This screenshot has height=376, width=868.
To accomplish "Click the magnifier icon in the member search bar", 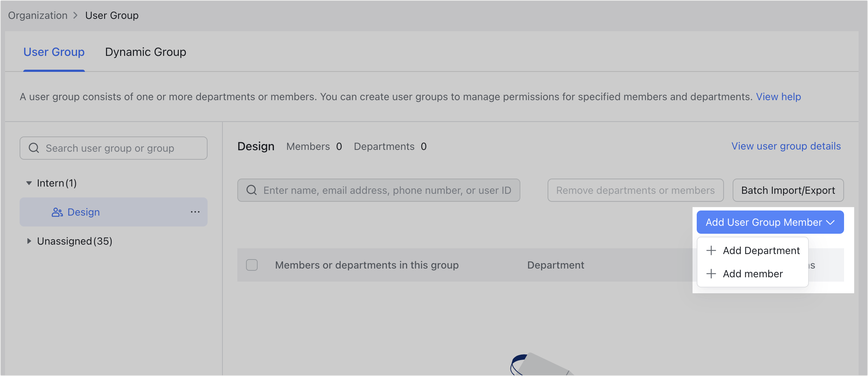I will point(251,190).
